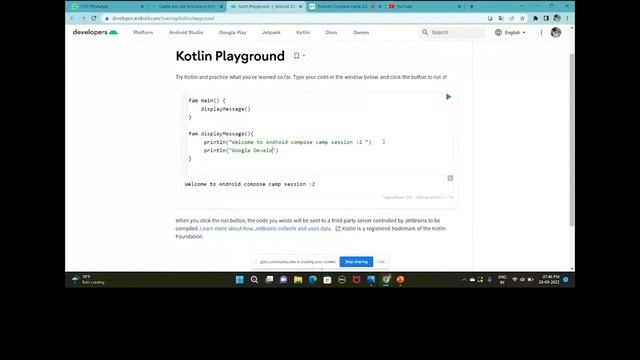Go to the developers home logo

(x=95, y=32)
